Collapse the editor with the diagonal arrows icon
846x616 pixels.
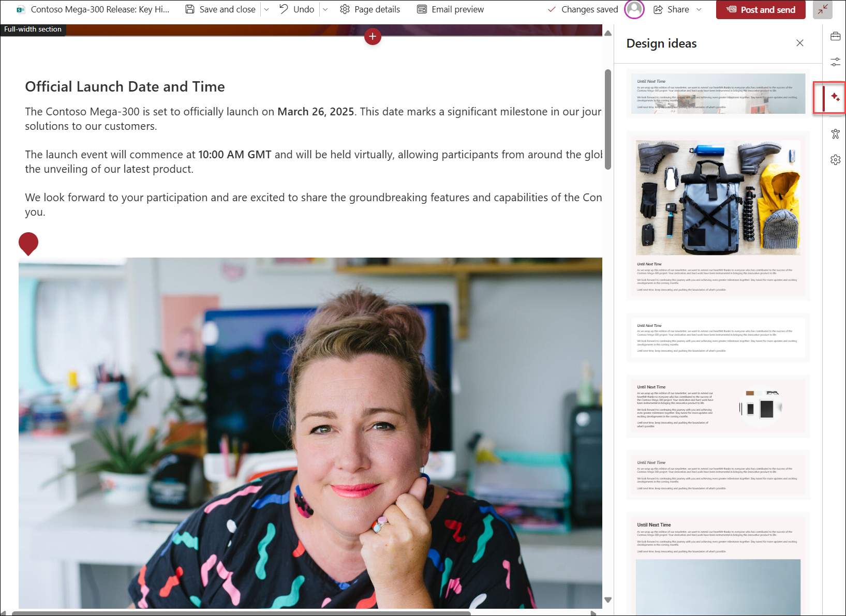(822, 9)
